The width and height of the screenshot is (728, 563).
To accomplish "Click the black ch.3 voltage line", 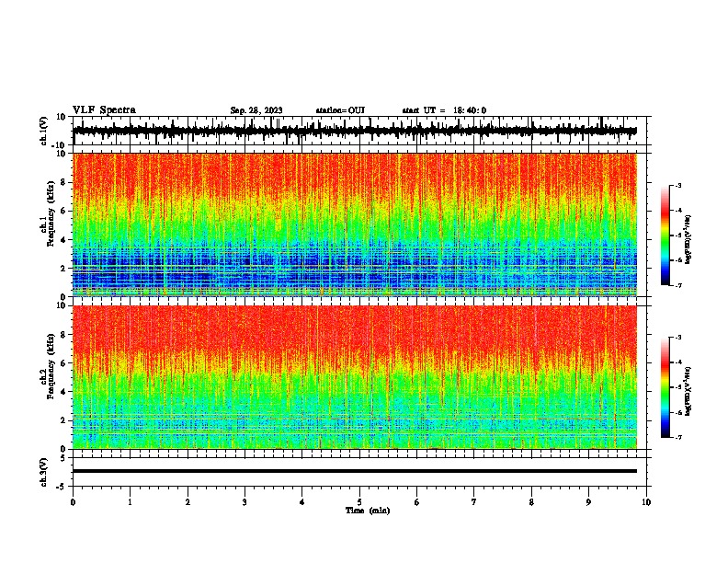I will [x=354, y=471].
